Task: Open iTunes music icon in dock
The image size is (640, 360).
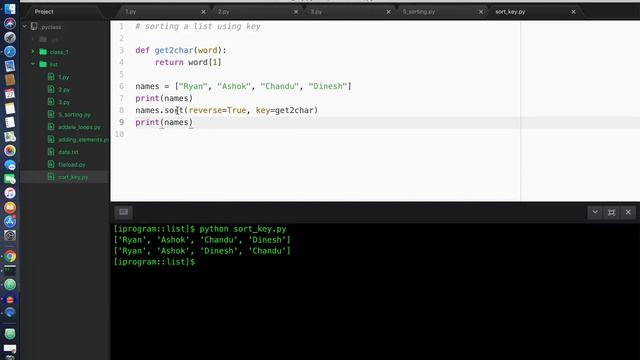Action: 10,193
